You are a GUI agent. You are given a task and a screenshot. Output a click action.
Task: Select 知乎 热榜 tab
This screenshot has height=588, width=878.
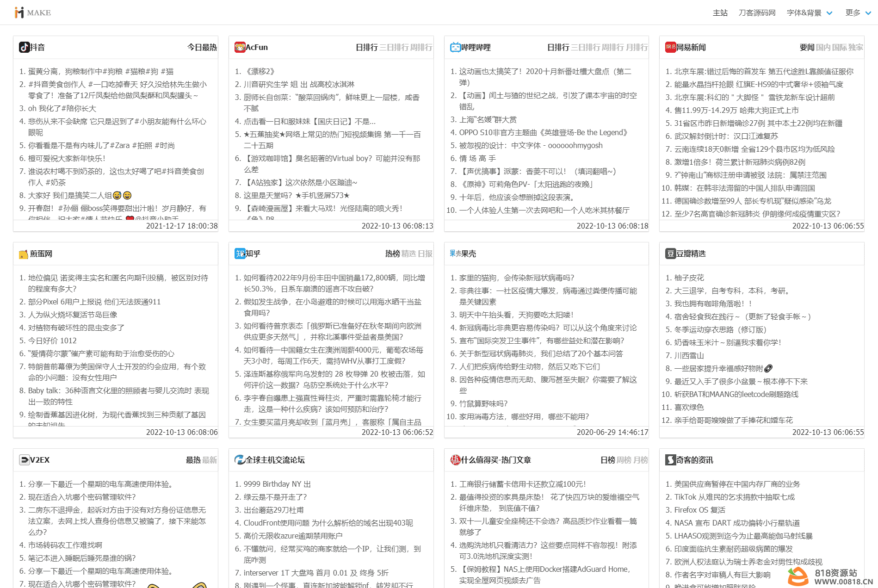(x=393, y=254)
